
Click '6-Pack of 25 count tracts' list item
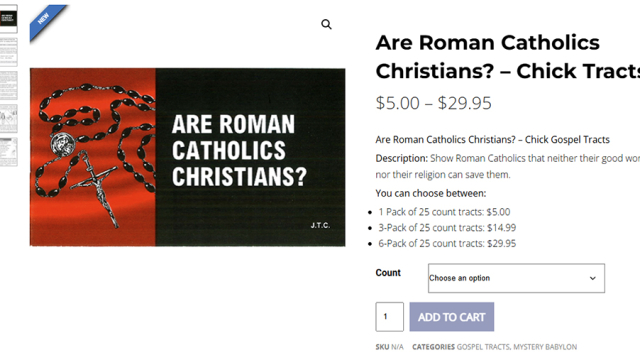point(447,244)
